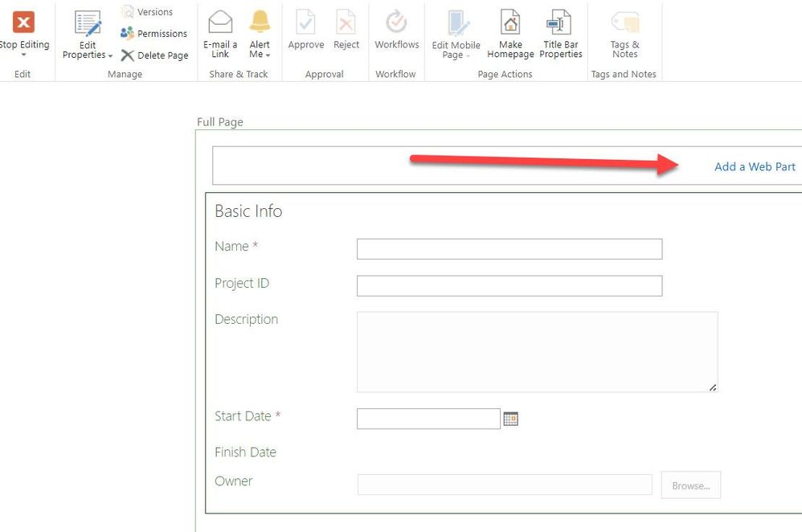Expand the Edit Mobile Page dropdown arrow

pyautogui.click(x=468, y=55)
